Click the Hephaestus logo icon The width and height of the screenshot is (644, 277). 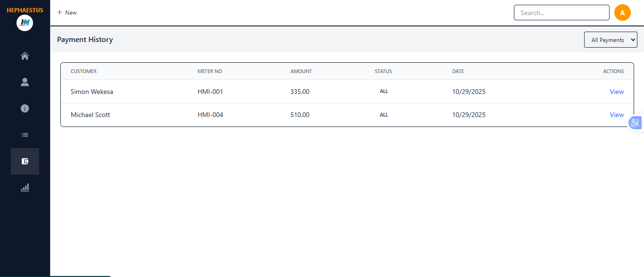point(25,23)
